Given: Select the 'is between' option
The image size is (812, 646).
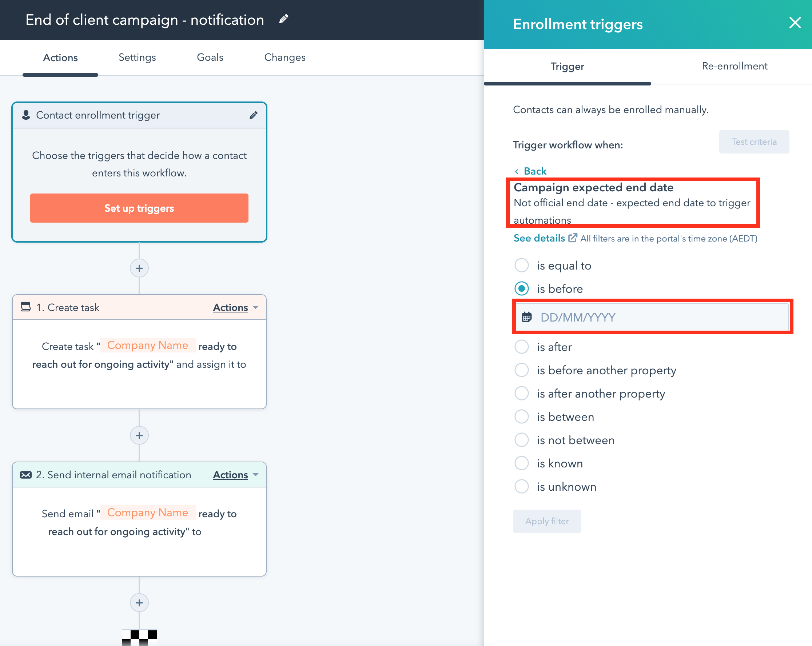Looking at the screenshot, I should [x=521, y=416].
